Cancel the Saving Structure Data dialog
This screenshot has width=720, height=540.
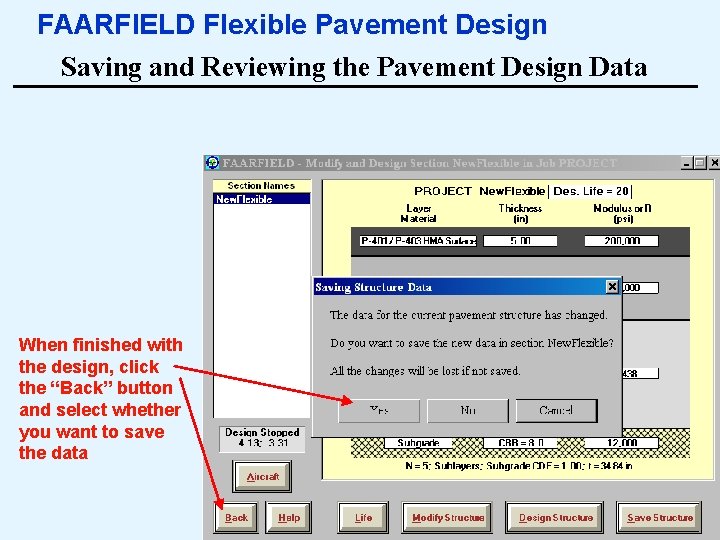[x=557, y=410]
